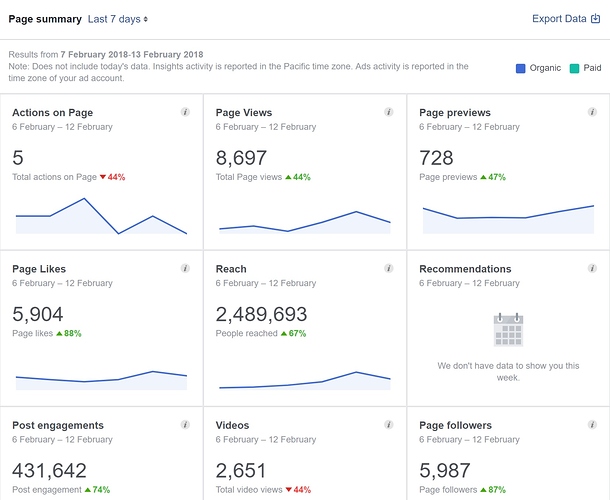Click the info icon on Page Likes card
This screenshot has width=610, height=500.
(185, 269)
